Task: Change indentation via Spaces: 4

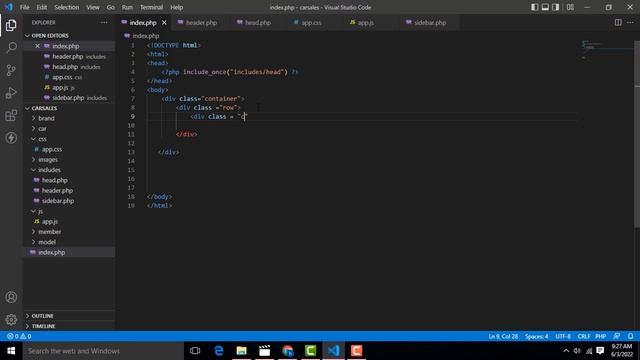Action: pyautogui.click(x=536, y=336)
